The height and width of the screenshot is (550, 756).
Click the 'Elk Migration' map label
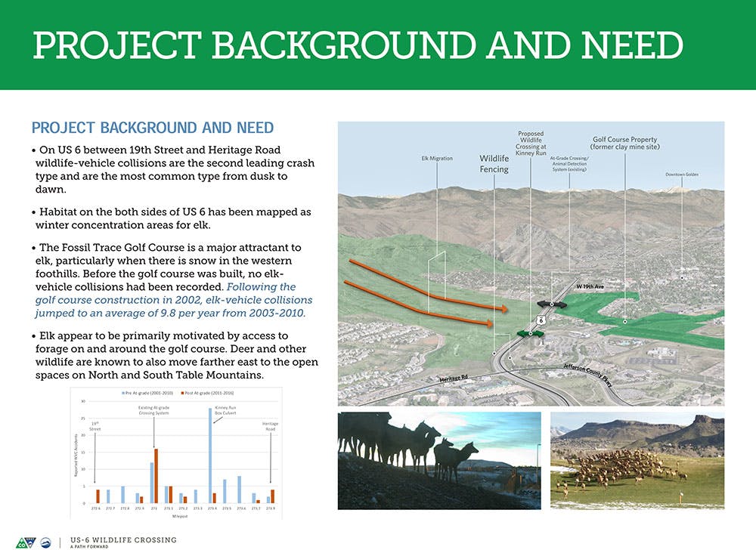(x=437, y=158)
